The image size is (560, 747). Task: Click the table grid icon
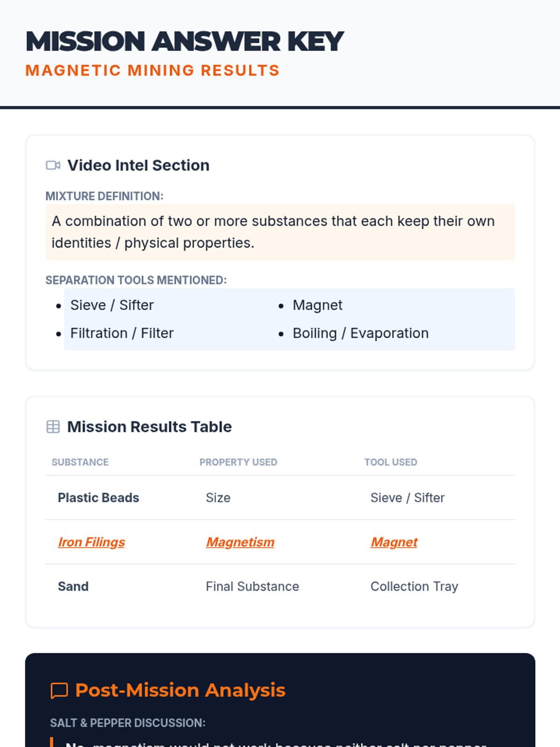pyautogui.click(x=53, y=427)
